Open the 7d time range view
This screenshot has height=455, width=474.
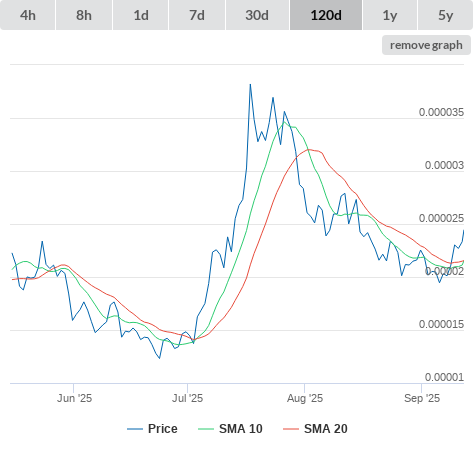tap(197, 15)
